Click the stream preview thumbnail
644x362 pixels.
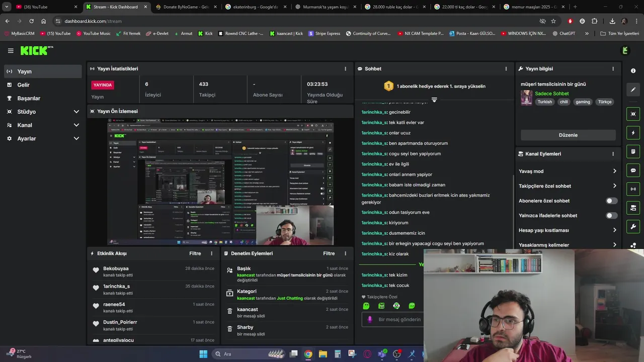pyautogui.click(x=220, y=182)
